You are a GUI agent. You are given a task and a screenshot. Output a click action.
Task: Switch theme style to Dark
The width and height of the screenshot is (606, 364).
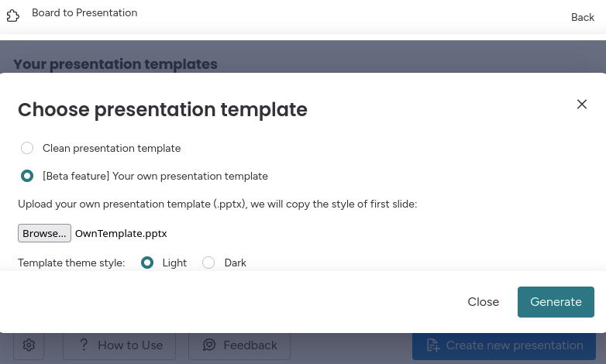[x=208, y=263]
